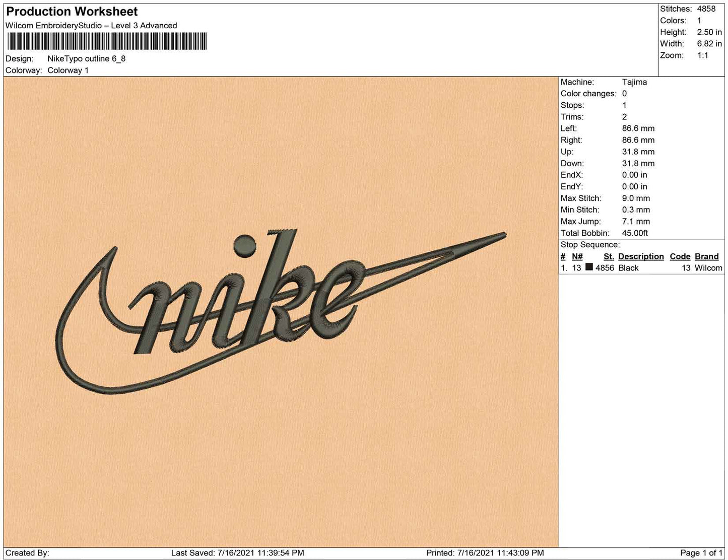Select the Width value 6.82 in
Screen dimensions: 728x560
coord(709,44)
